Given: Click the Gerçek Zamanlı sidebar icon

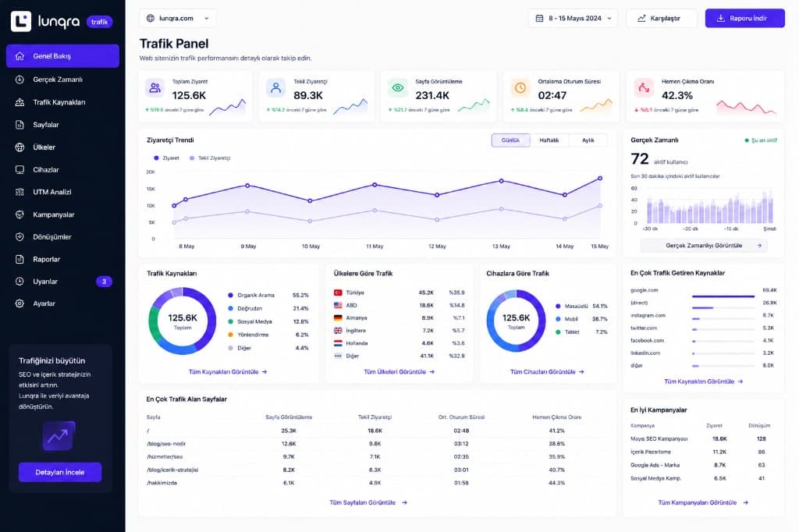Looking at the screenshot, I should 20,80.
